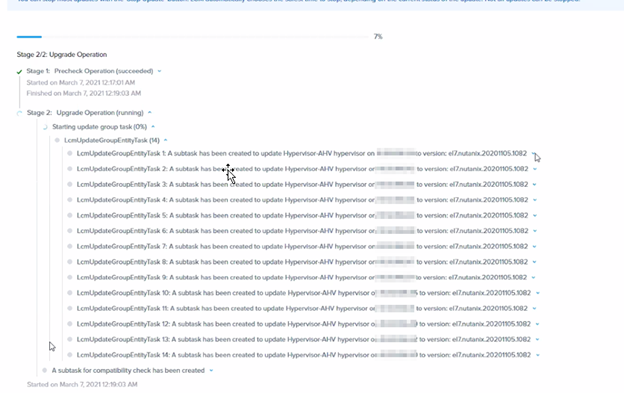Select LcmUpdateGroupEntityTask 3 row text
624x393 pixels.
(302, 185)
